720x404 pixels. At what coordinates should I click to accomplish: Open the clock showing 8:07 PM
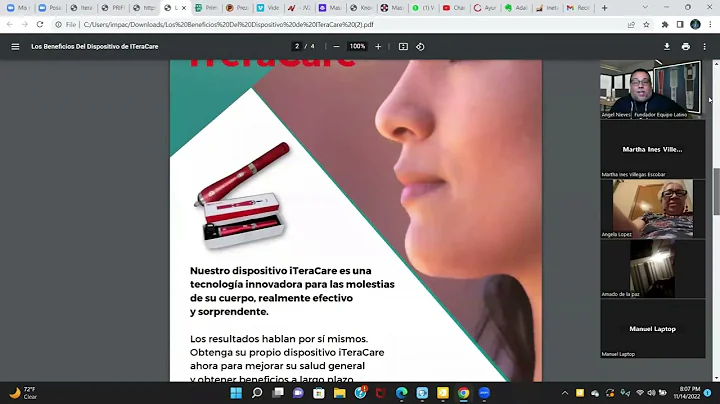(687, 393)
